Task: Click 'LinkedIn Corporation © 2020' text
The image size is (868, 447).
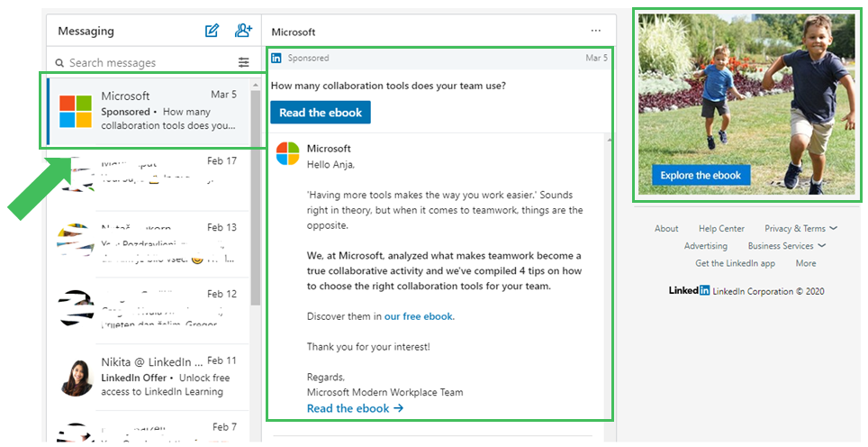Action: click(768, 291)
